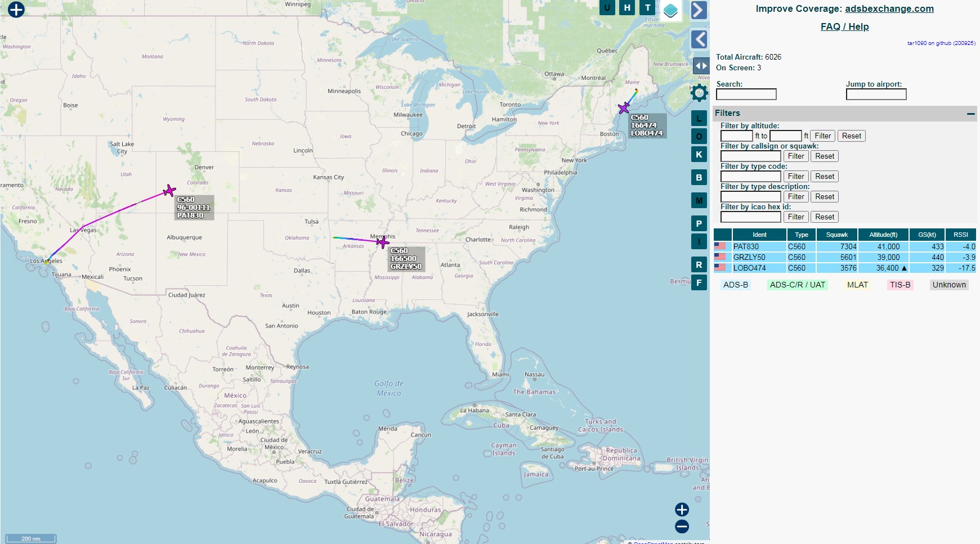Select the GRZLY50 row in table

(x=844, y=257)
